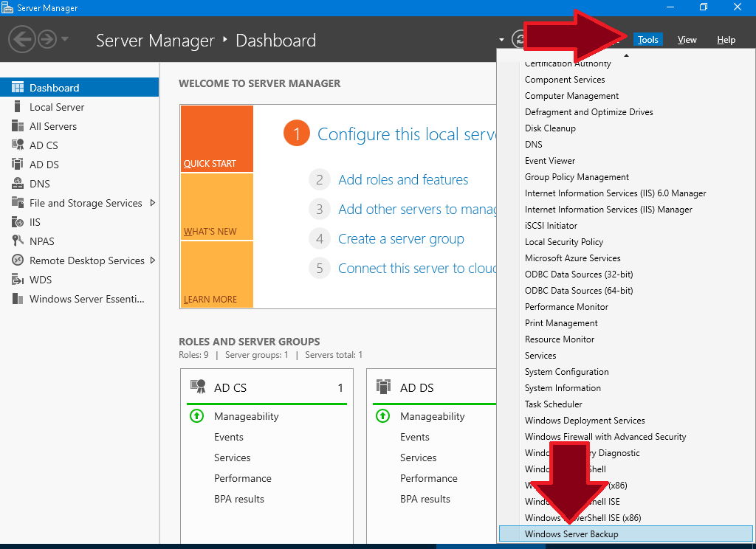Click the green Manageability status icon on AD DS
Viewport: 756px width, 549px height.
[382, 416]
